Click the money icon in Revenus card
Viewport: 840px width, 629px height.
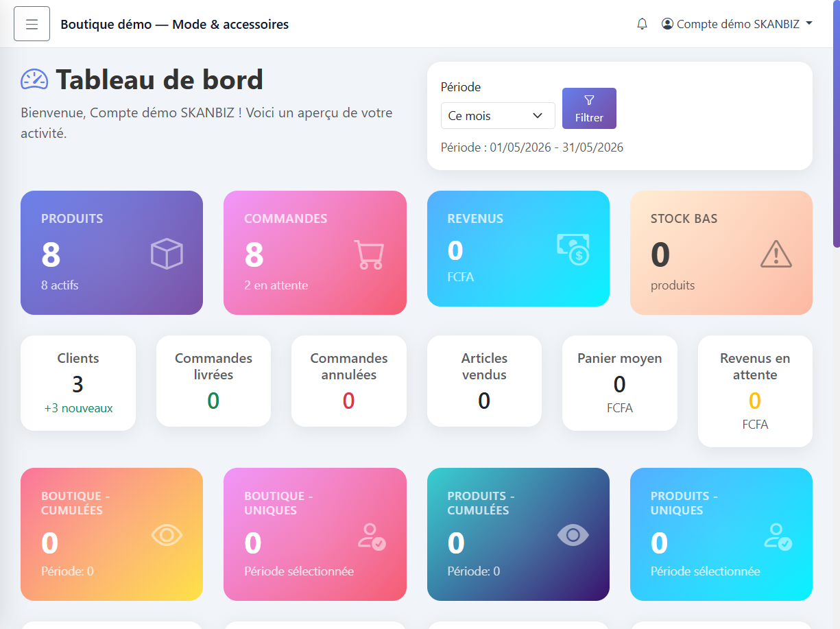[x=573, y=249]
